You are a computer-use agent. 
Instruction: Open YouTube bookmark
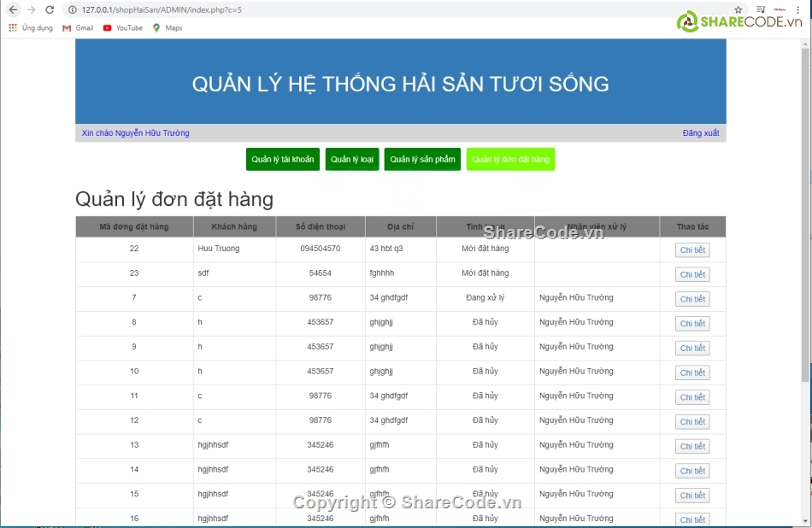point(123,28)
